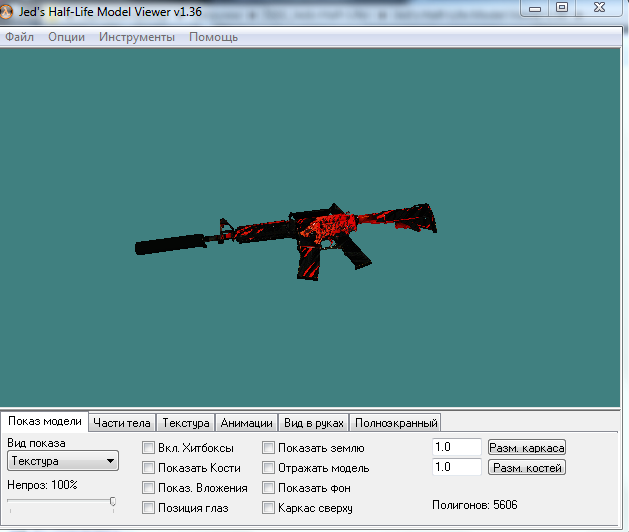Viewport: 629px width, 532px height.
Task: Toggle Показать Кости checkbox
Action: coord(148,468)
